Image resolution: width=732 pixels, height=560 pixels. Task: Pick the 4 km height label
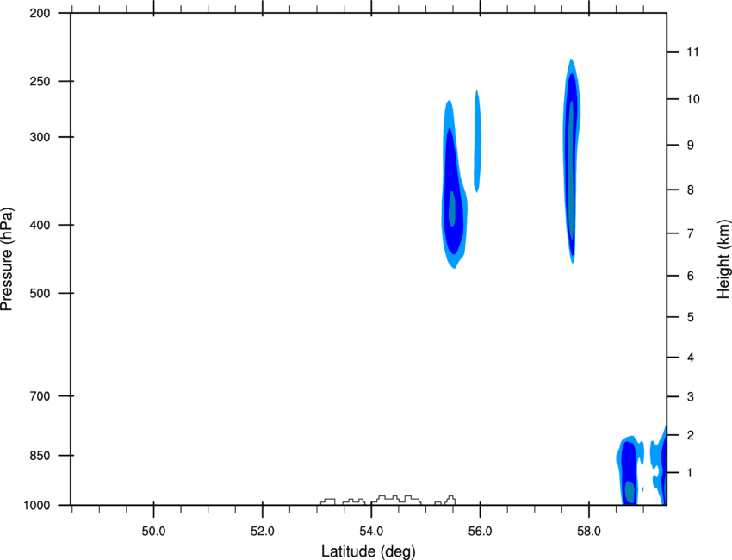(x=691, y=358)
